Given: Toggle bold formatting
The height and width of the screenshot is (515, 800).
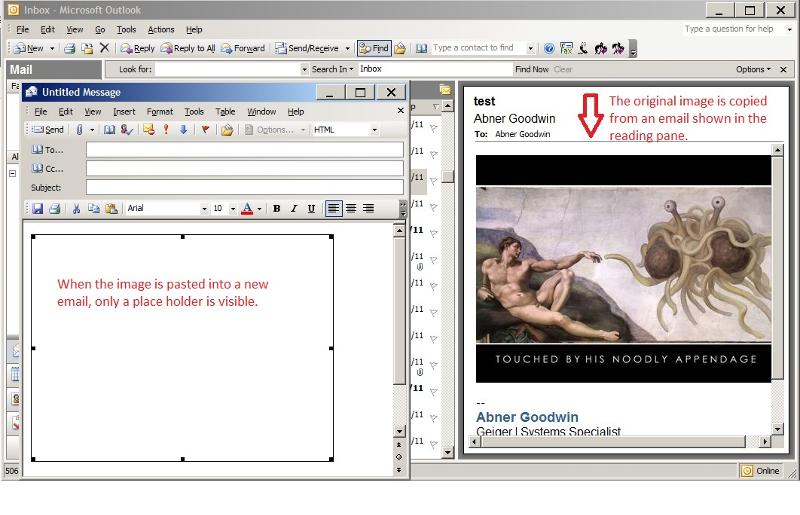Looking at the screenshot, I should pyautogui.click(x=277, y=208).
